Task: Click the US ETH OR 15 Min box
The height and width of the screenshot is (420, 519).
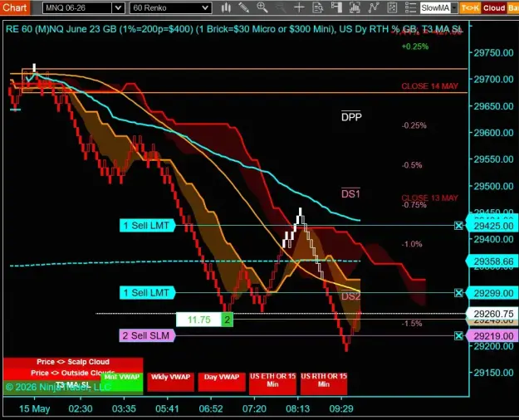Action: click(x=272, y=383)
